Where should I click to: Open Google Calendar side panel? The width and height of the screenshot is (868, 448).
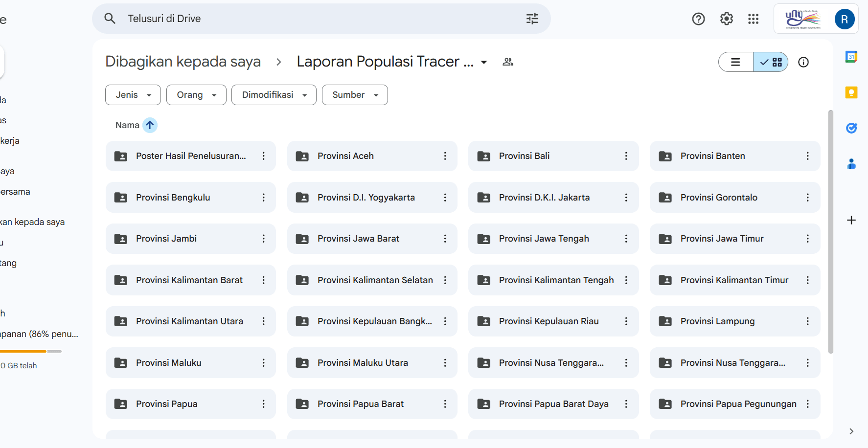tap(851, 57)
